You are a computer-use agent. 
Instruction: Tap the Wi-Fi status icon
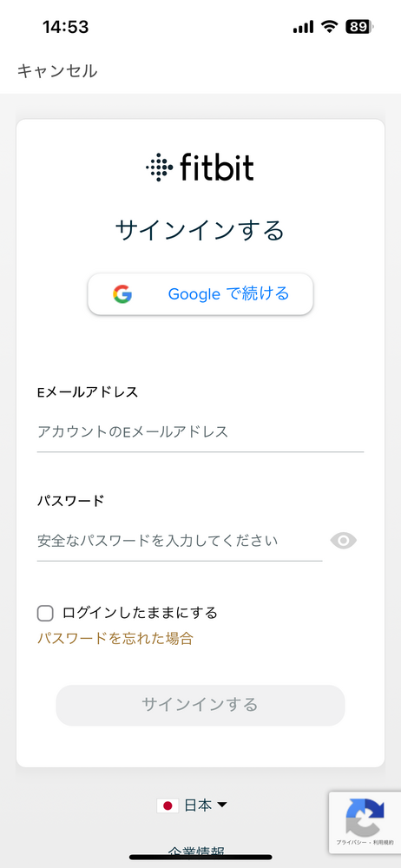pyautogui.click(x=331, y=27)
